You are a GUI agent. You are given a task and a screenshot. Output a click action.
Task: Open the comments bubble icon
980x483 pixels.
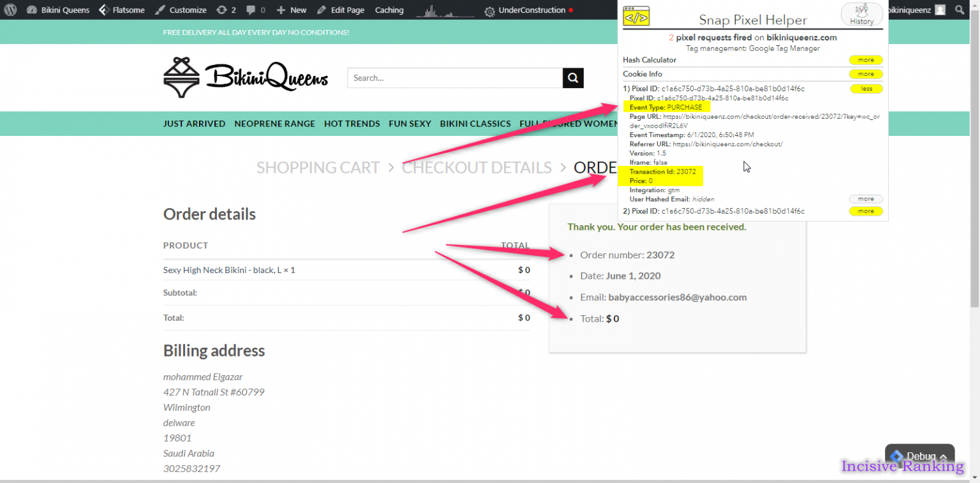(255, 10)
